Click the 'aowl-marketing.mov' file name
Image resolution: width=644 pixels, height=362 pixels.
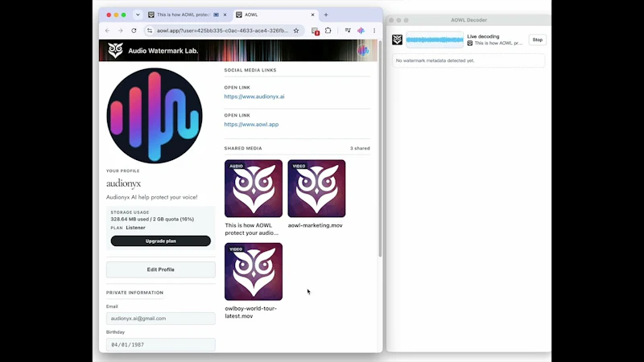315,225
